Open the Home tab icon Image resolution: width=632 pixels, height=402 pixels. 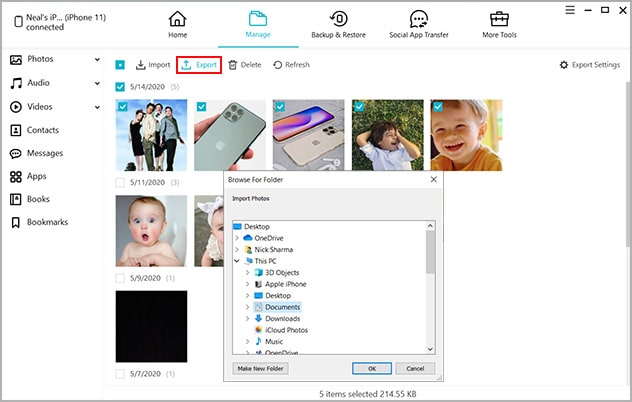[x=177, y=19]
